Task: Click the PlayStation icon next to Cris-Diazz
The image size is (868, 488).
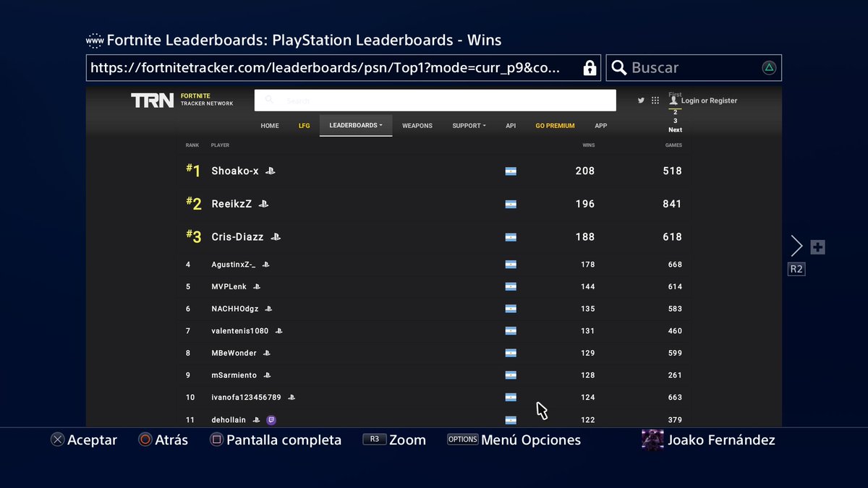Action: [x=276, y=237]
